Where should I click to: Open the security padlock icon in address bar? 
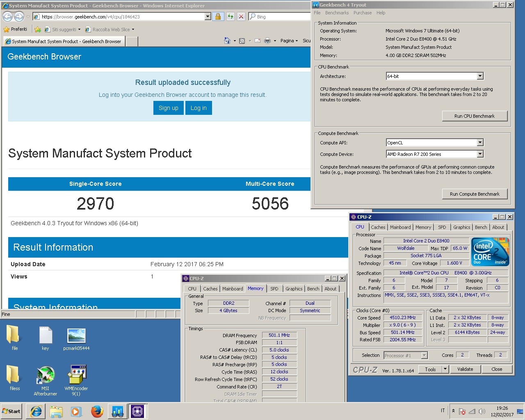point(218,16)
